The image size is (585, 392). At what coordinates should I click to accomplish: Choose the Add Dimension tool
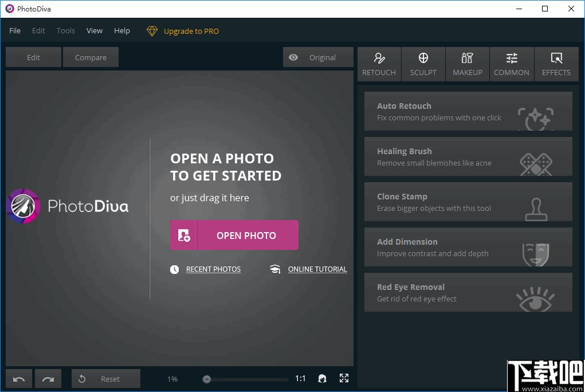coord(468,247)
